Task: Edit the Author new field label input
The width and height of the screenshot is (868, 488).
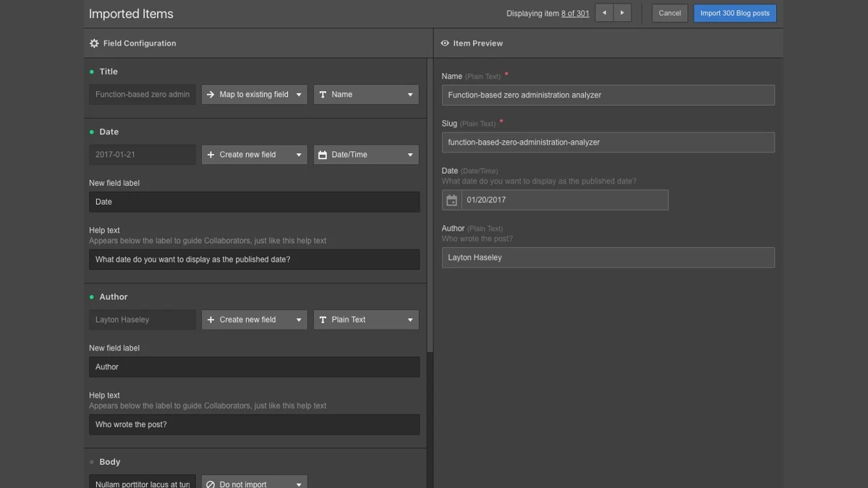Action: tap(255, 367)
